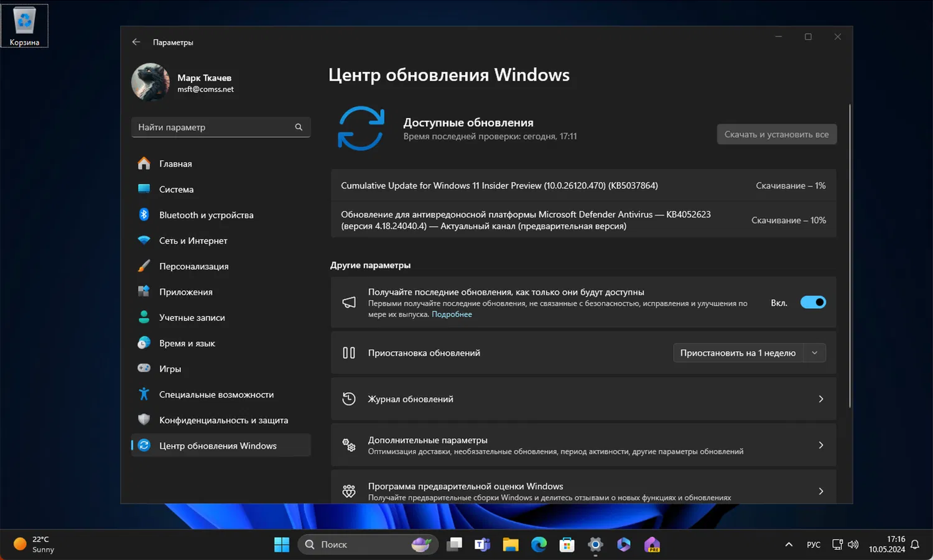
Task: Click Скачать и установить все button
Action: point(777,134)
